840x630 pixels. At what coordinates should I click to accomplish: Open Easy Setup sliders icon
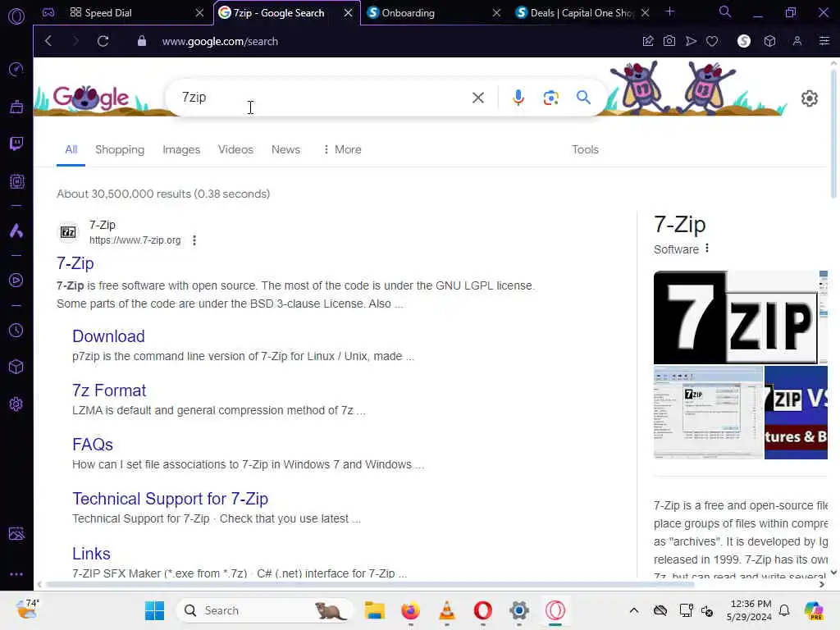pos(824,41)
